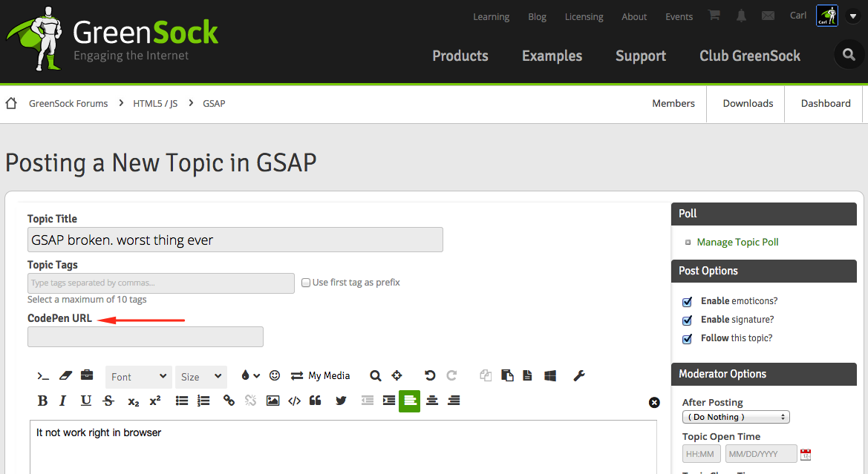Screen dimensions: 868x474
Task: Check Use first tag as prefix
Action: point(306,283)
